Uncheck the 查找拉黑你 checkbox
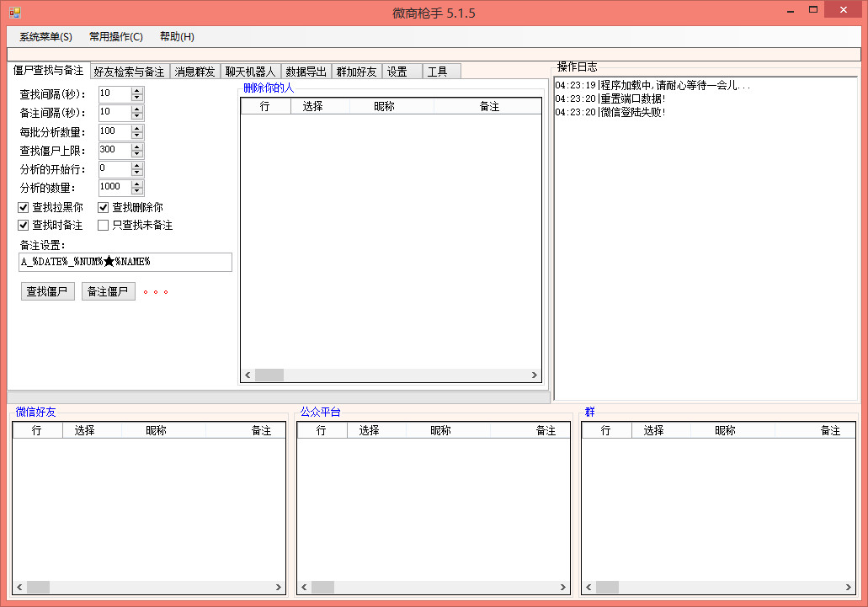The image size is (868, 607). click(24, 207)
